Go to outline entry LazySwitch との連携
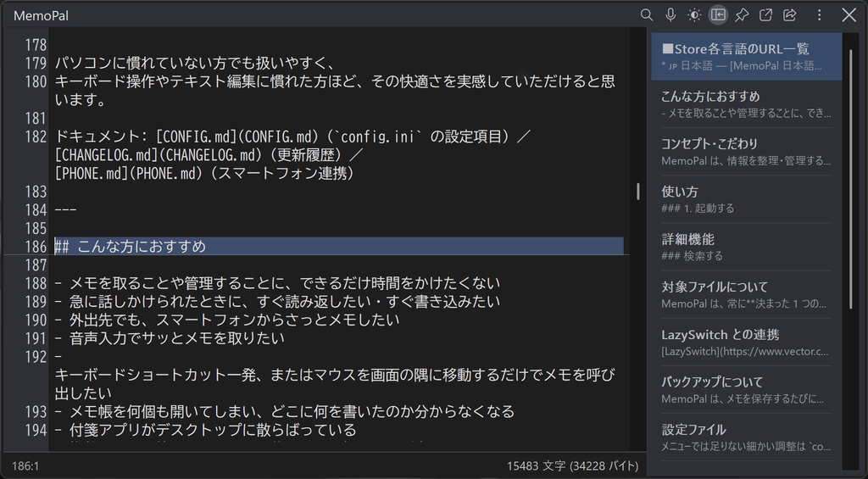This screenshot has height=479, width=868. pos(746,343)
